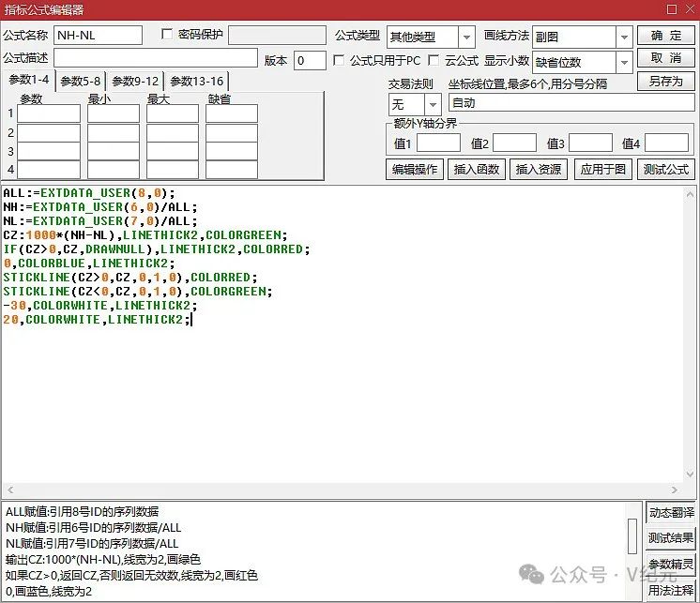Open the 公式类型 dropdown

pos(466,37)
